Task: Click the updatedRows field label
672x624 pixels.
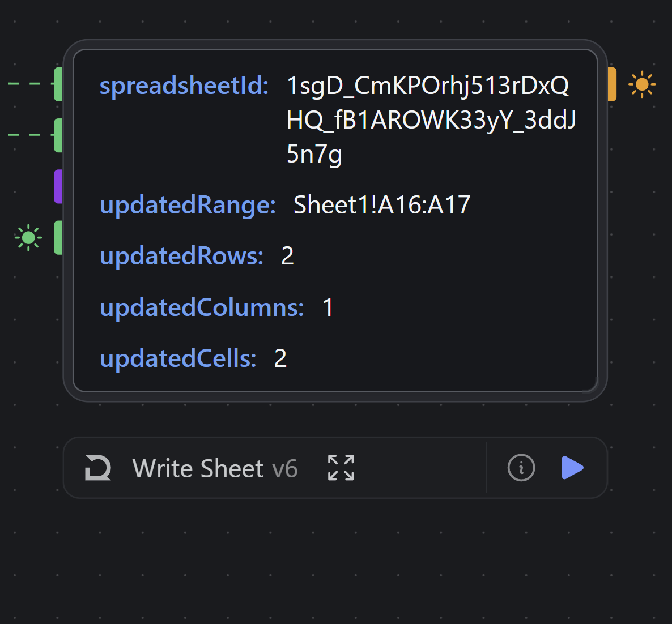Action: (181, 256)
